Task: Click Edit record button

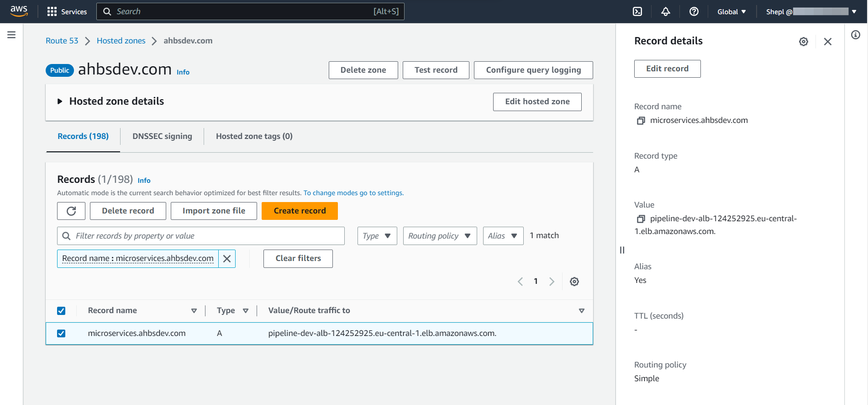Action: [x=668, y=69]
